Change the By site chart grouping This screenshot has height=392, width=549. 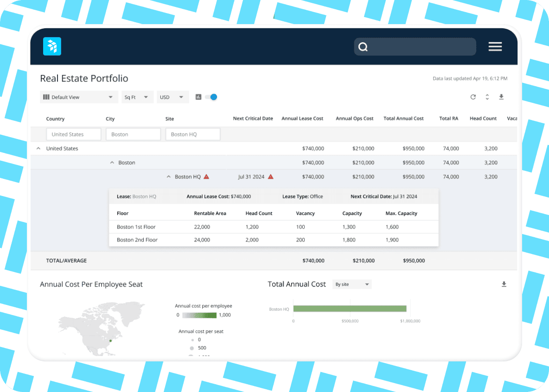[x=351, y=284]
